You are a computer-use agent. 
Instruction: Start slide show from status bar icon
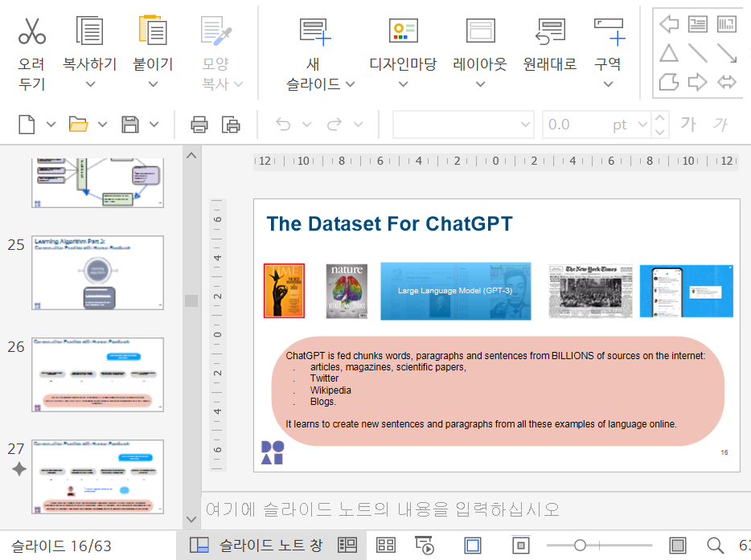[x=425, y=545]
